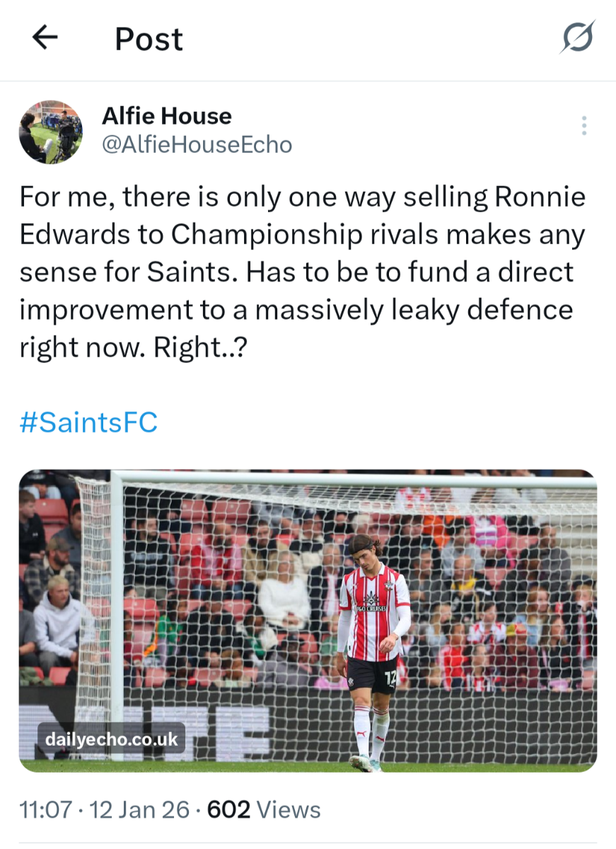Open the Grok icon at top right
The height and width of the screenshot is (849, 616).
point(577,37)
